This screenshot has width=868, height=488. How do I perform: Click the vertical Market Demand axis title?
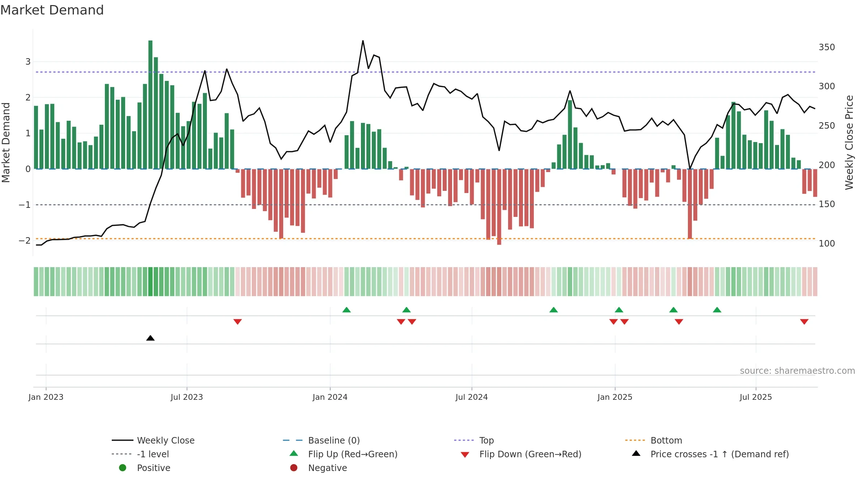[x=6, y=142]
